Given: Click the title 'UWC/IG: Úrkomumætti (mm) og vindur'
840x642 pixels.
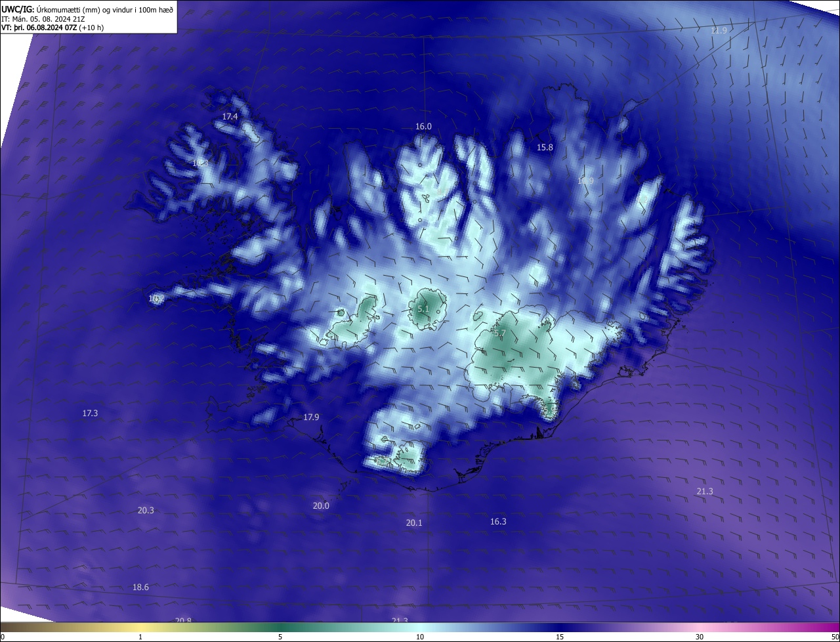Looking at the screenshot, I should coord(88,9).
